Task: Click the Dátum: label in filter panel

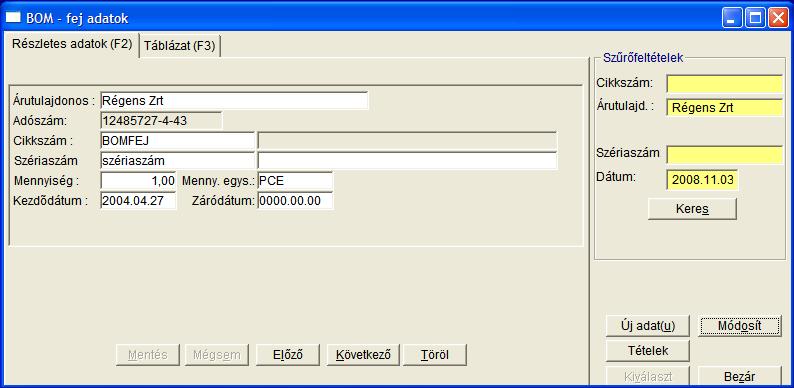Action: 615,177
